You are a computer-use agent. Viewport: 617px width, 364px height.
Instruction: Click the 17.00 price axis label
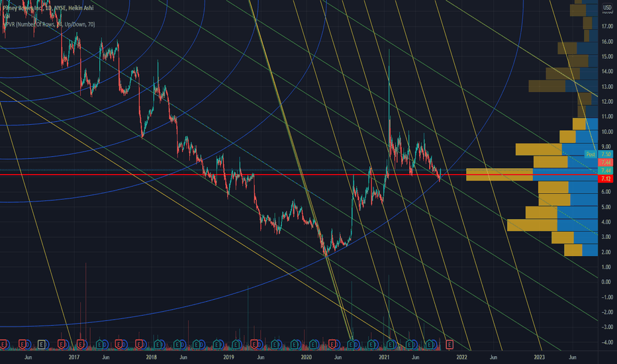(607, 26)
